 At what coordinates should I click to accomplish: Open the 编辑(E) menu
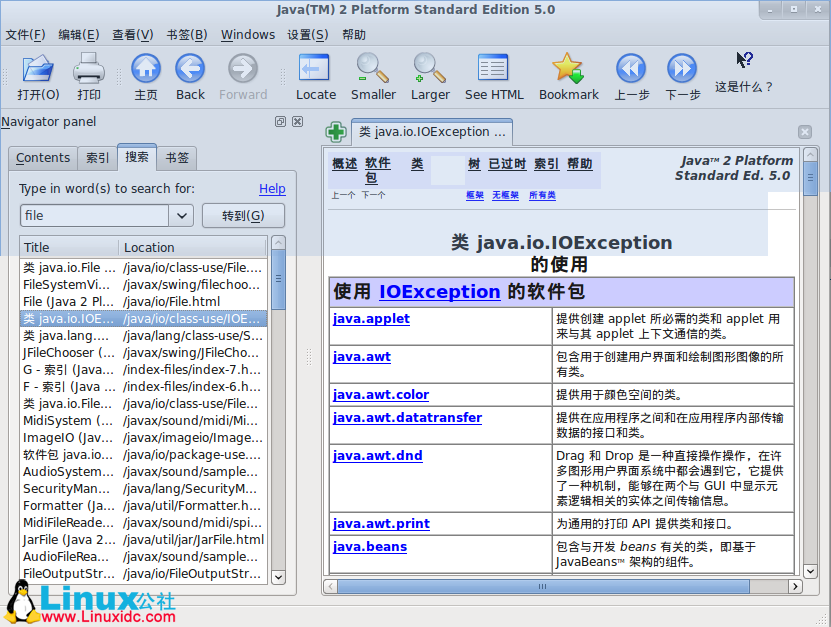click(78, 35)
